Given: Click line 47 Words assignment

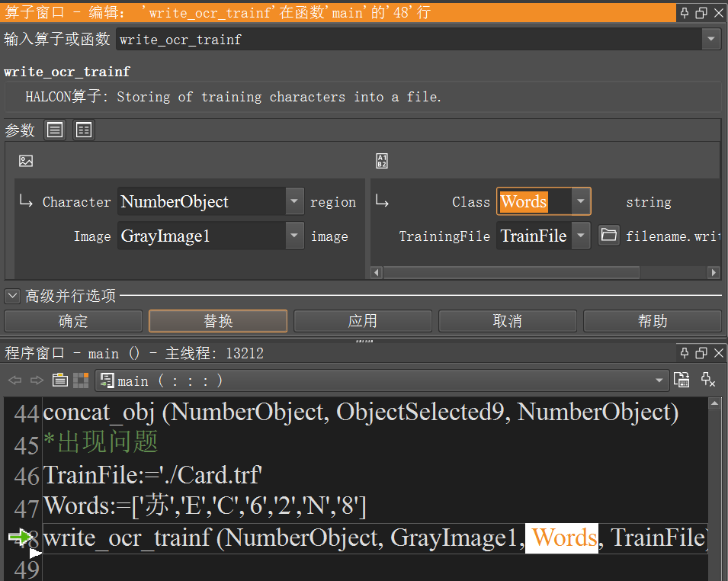Looking at the screenshot, I should tap(205, 506).
